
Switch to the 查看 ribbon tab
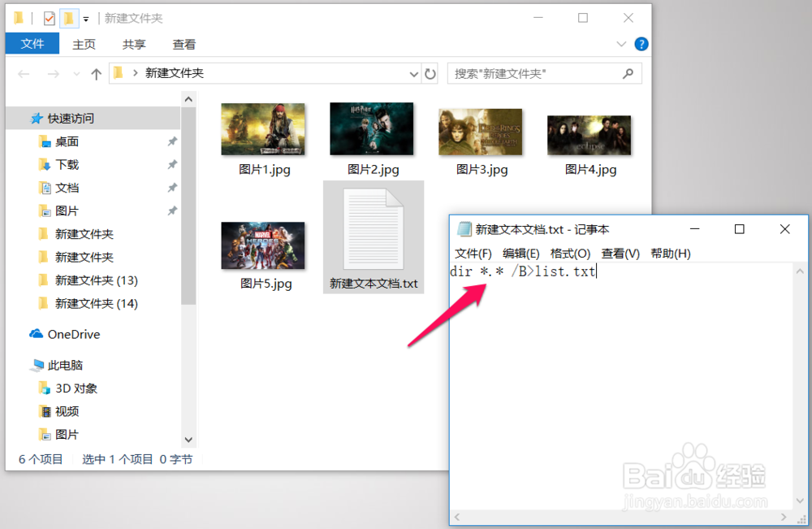(184, 45)
